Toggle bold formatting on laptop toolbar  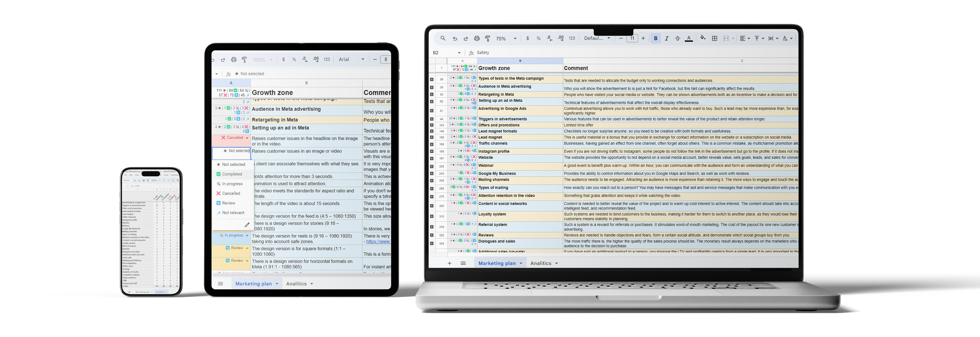coord(656,38)
